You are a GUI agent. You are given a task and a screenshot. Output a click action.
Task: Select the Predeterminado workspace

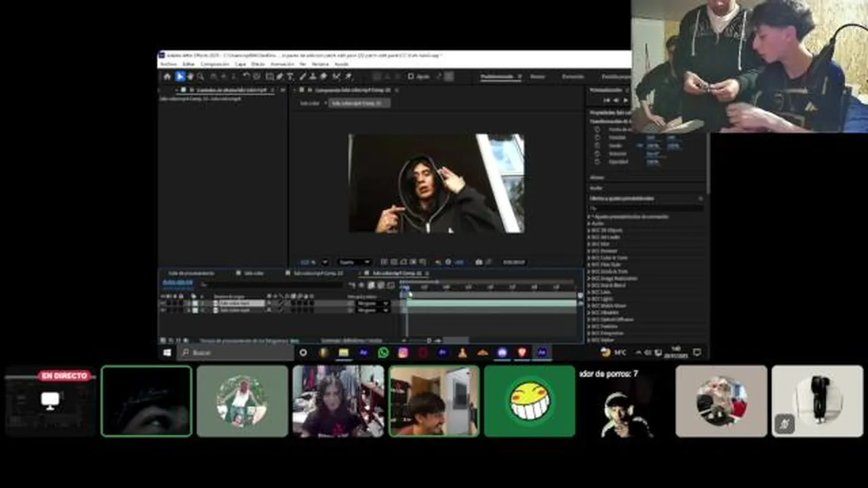click(x=497, y=77)
